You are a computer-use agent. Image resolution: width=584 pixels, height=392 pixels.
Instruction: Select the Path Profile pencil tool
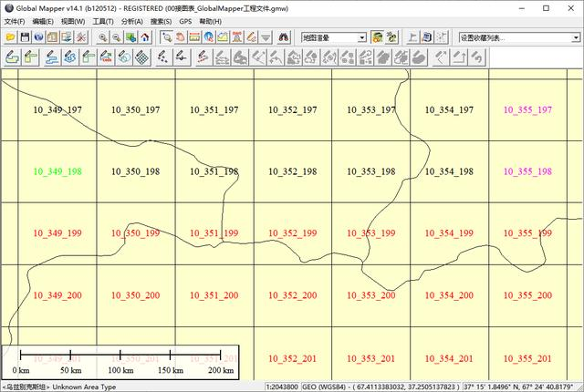click(252, 37)
